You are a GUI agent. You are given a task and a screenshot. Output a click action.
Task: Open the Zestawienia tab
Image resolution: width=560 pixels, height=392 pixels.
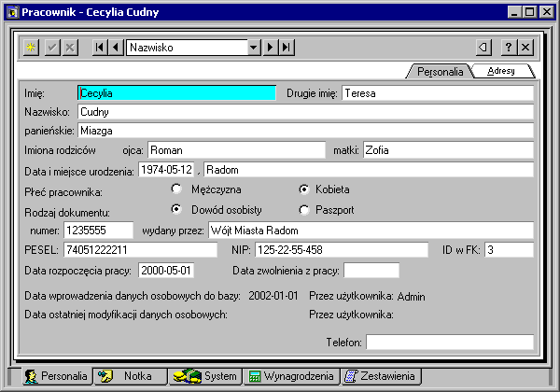pyautogui.click(x=381, y=376)
